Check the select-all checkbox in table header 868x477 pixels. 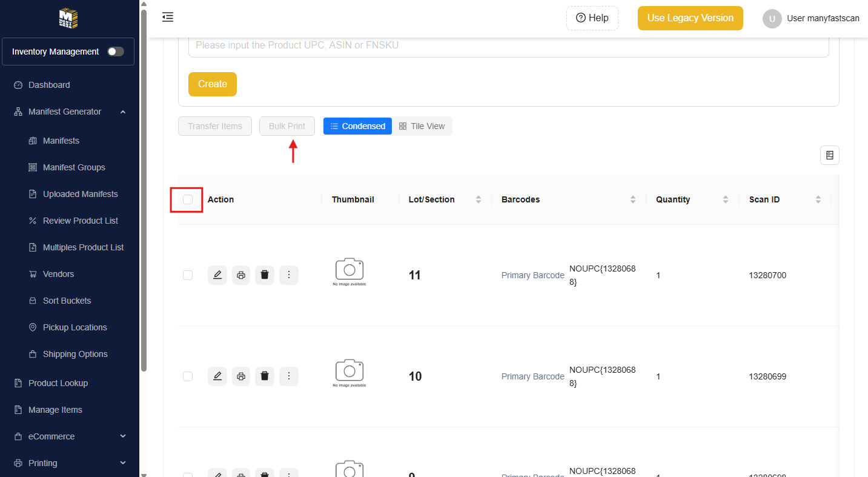point(188,199)
